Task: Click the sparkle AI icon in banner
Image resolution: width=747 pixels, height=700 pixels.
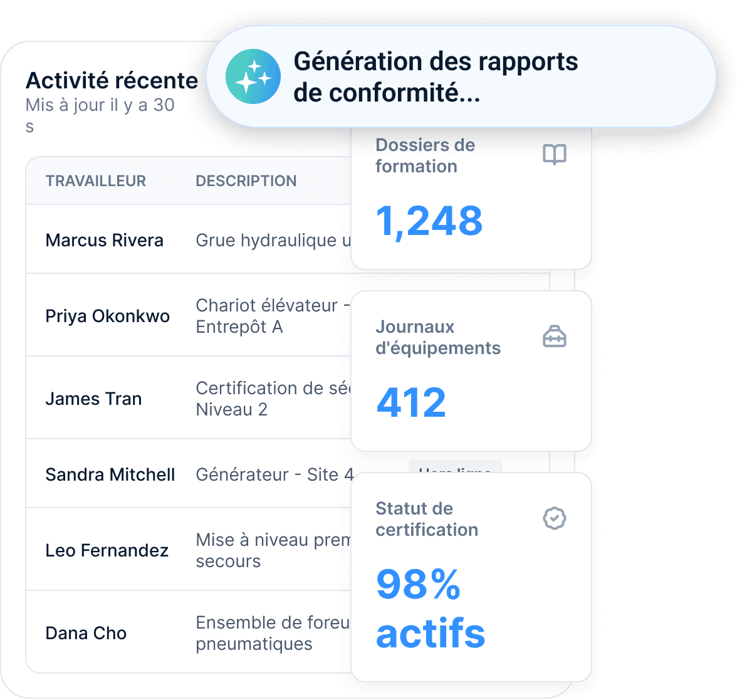Action: tap(253, 76)
